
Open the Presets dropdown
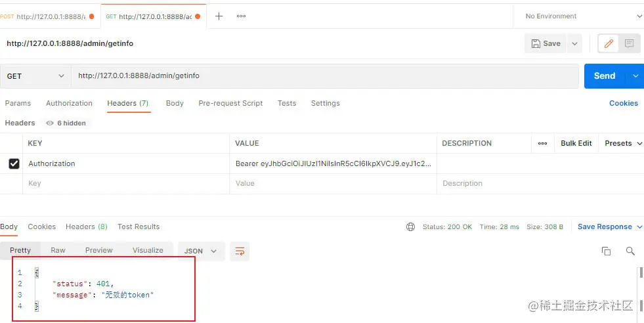click(623, 143)
